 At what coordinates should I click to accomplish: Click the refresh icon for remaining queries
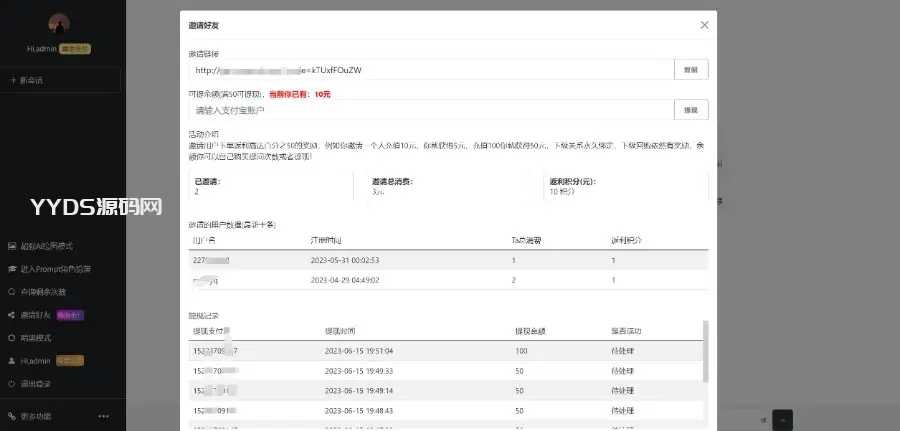pos(12,292)
